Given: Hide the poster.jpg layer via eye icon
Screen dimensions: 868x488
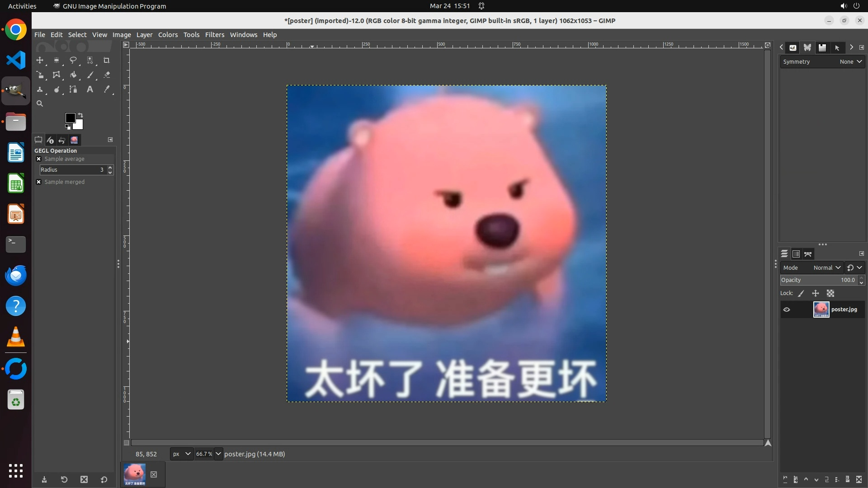Looking at the screenshot, I should pos(787,310).
